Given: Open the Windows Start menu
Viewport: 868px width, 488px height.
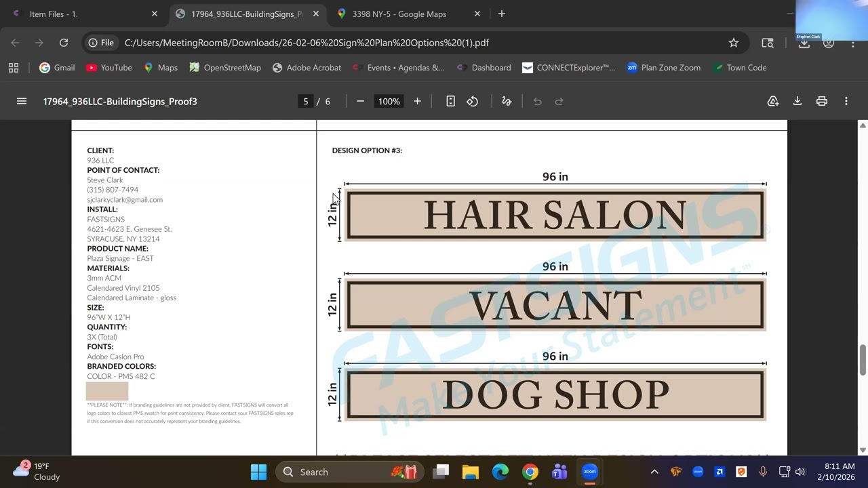Looking at the screenshot, I should (x=258, y=472).
